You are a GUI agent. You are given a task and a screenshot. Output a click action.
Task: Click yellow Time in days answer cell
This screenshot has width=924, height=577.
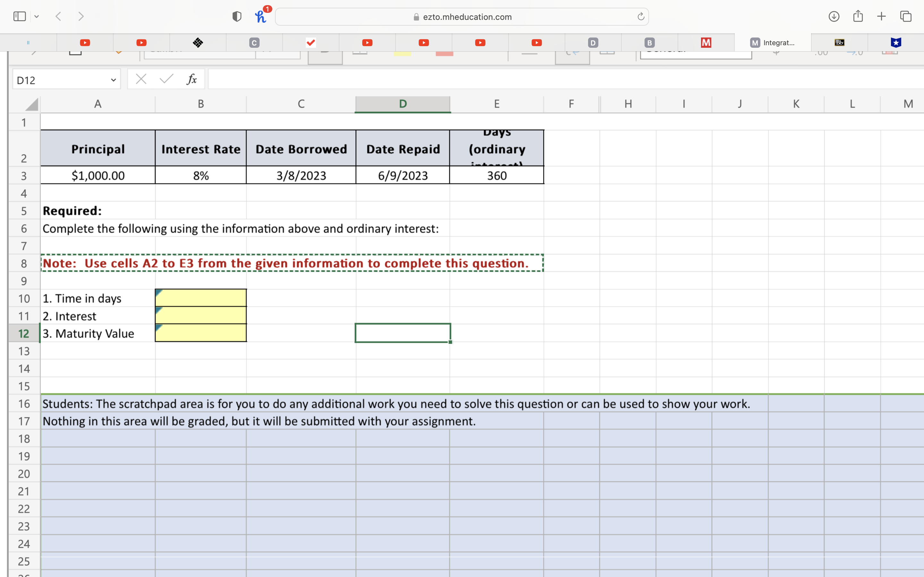(x=201, y=298)
